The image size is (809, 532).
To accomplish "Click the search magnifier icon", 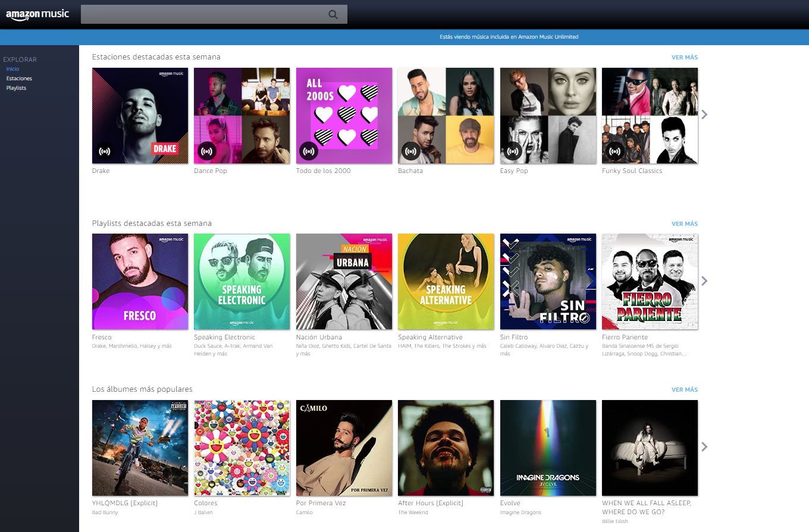I will point(333,14).
